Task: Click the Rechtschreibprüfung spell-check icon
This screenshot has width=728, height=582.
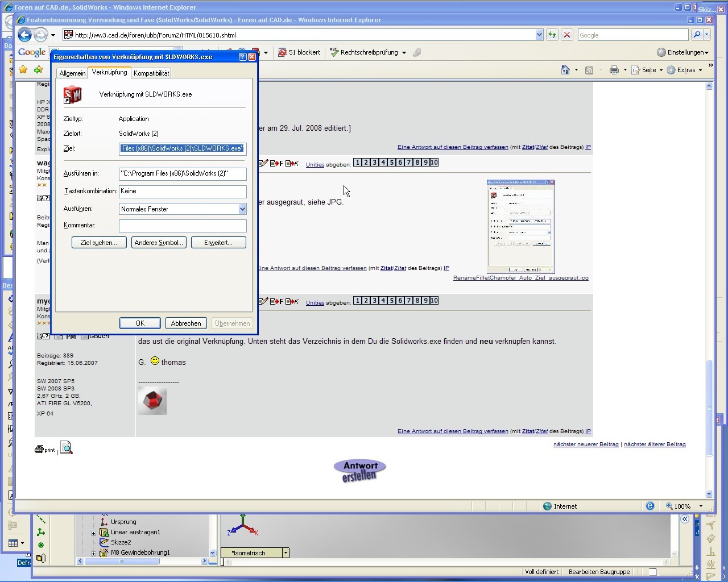Action: point(334,52)
